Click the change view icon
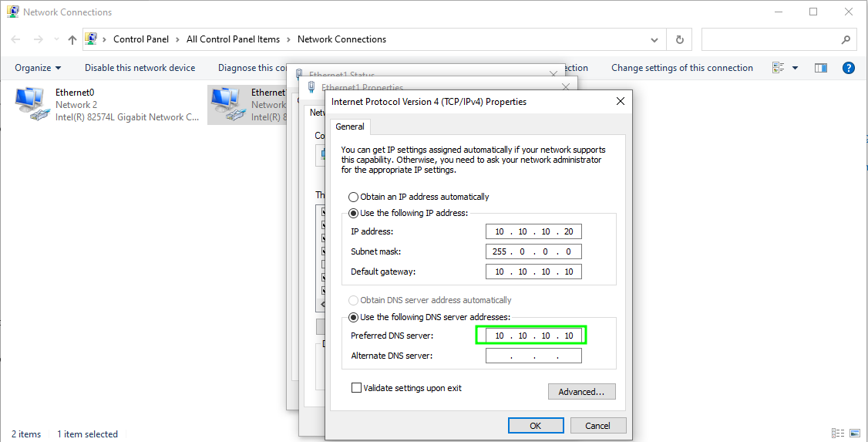 (779, 68)
